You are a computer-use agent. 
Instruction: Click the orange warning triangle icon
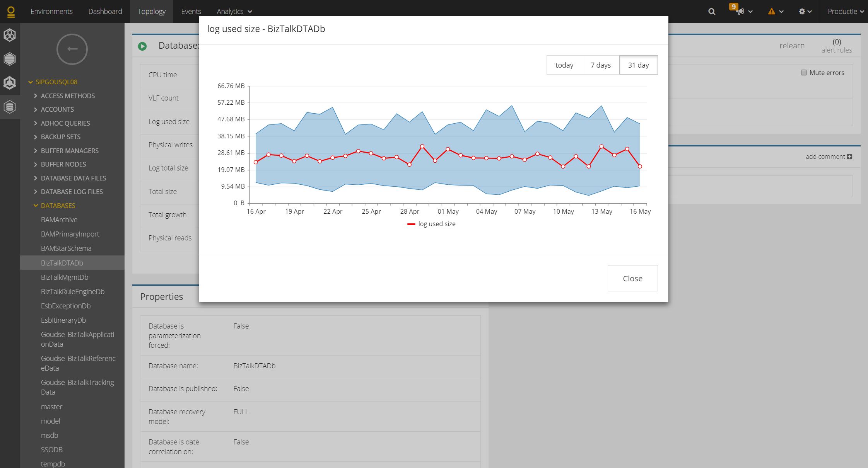(771, 12)
